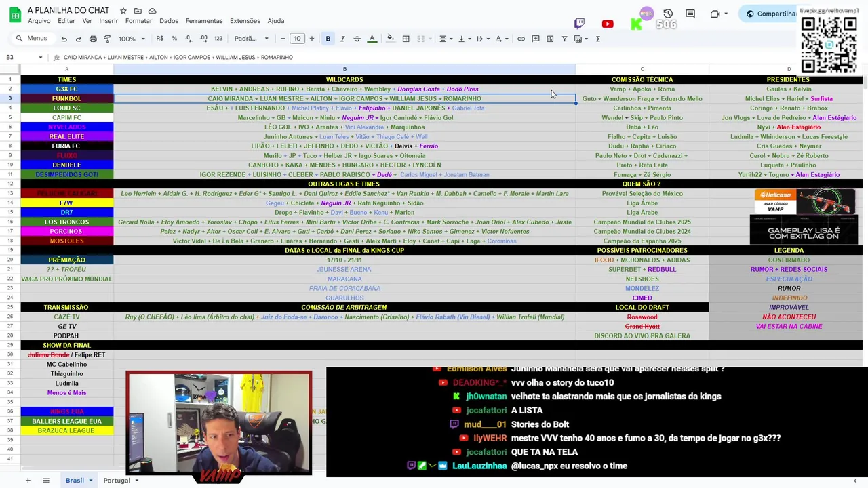This screenshot has height=488, width=868.
Task: Activate the paint format tool
Action: (107, 39)
